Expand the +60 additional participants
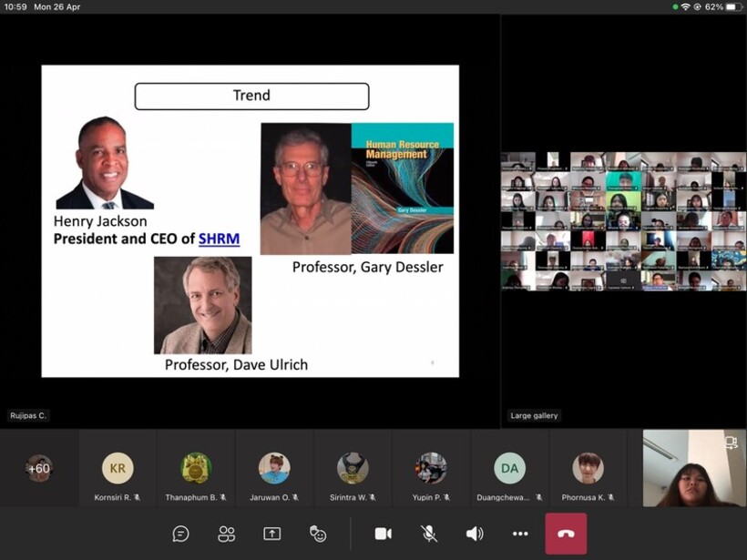The image size is (747, 560). (38, 468)
